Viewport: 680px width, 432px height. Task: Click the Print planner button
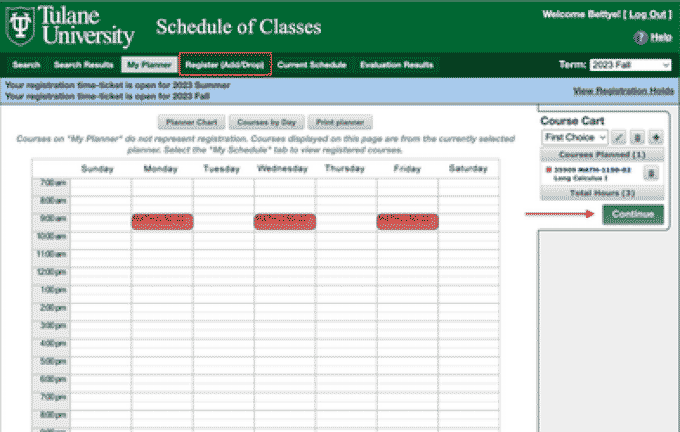pos(340,122)
